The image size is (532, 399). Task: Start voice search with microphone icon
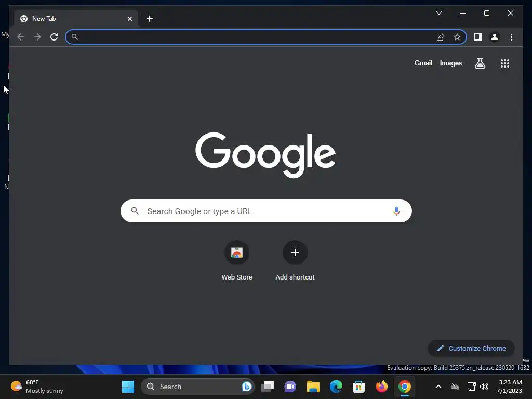tap(396, 211)
